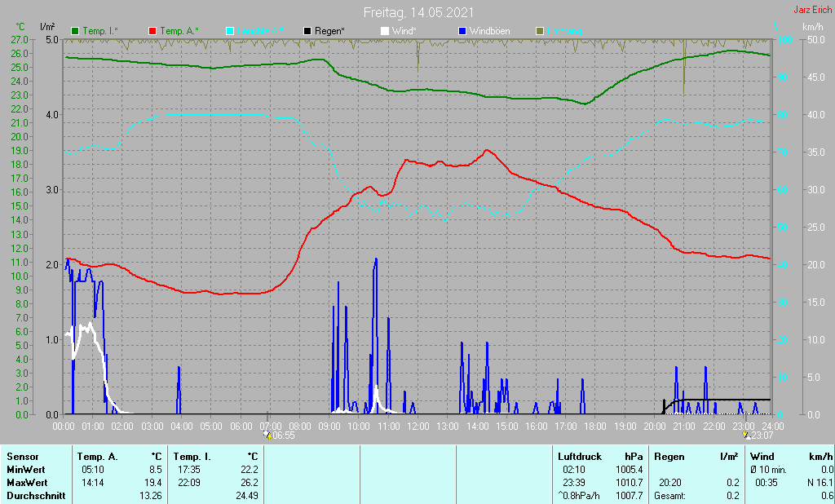Click the wind average value '0.6'
This screenshot has width=835, height=504.
(827, 496)
